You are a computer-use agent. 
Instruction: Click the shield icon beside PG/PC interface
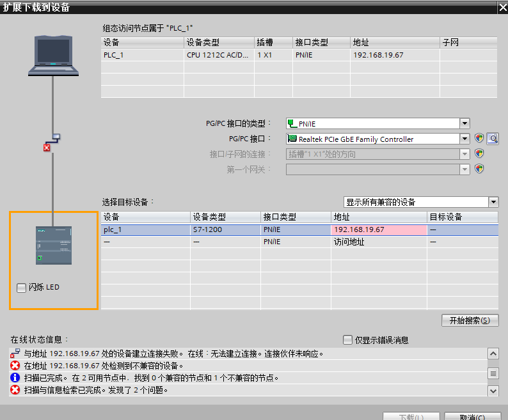click(479, 139)
